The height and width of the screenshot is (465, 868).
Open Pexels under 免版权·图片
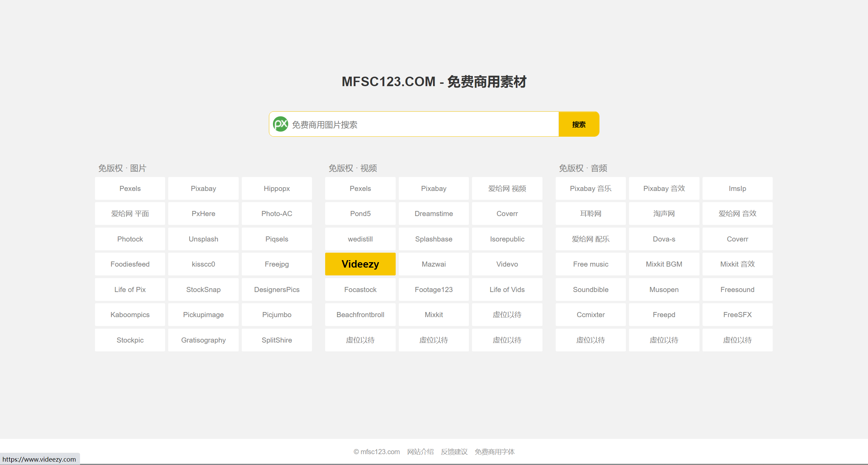[130, 188]
